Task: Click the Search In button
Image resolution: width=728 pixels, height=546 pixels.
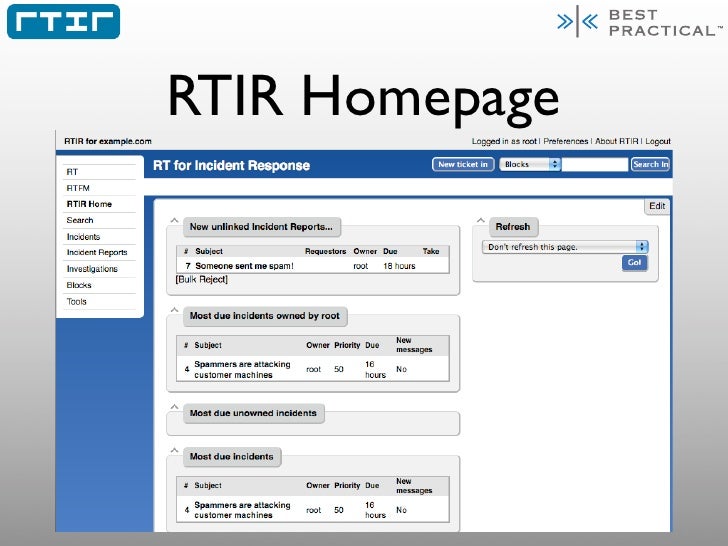Action: 650,164
